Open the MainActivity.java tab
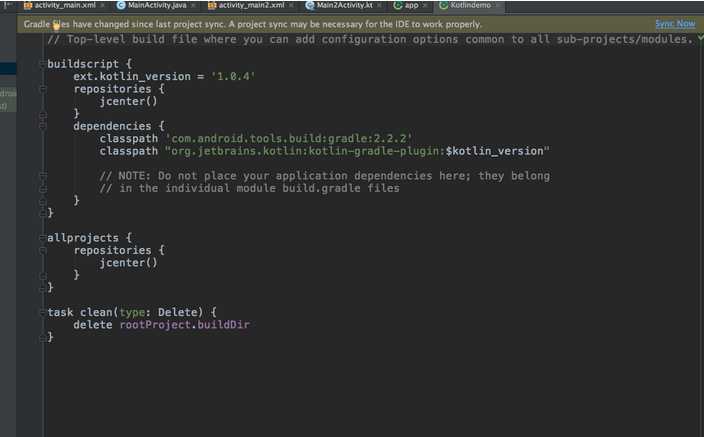The image size is (704, 437). click(157, 5)
